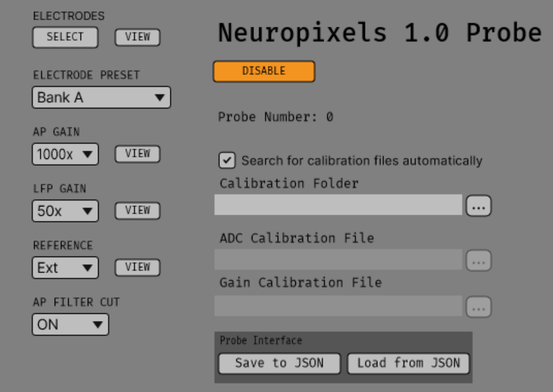
Task: Click the Calibration Folder path field
Action: (x=338, y=205)
